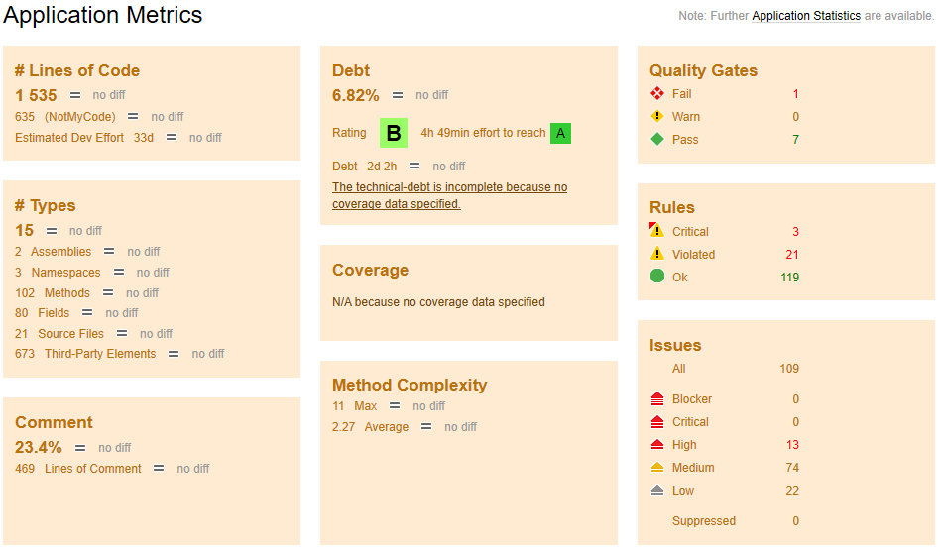Open the Quality Gates section heading
This screenshot has width=938, height=560.
[x=703, y=70]
